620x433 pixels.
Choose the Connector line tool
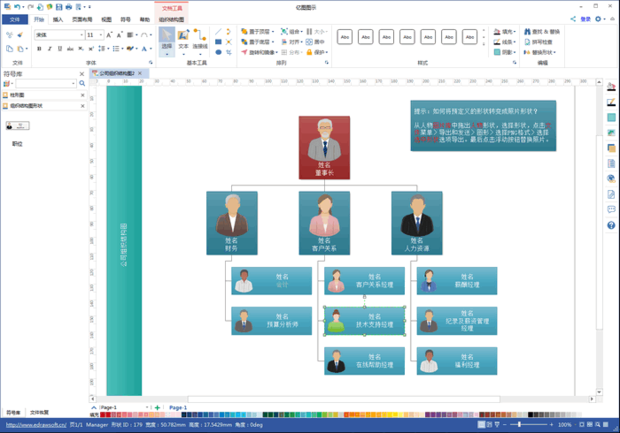[200, 40]
